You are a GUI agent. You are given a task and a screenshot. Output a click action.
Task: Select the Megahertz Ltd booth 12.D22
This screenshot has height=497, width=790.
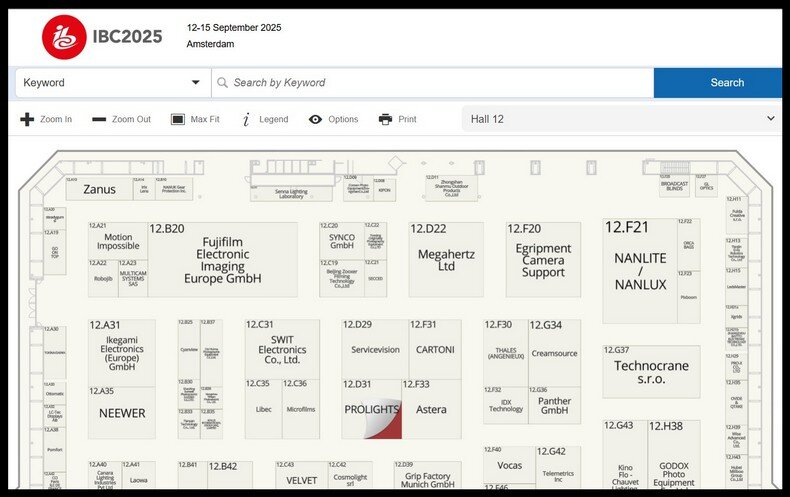pos(446,260)
